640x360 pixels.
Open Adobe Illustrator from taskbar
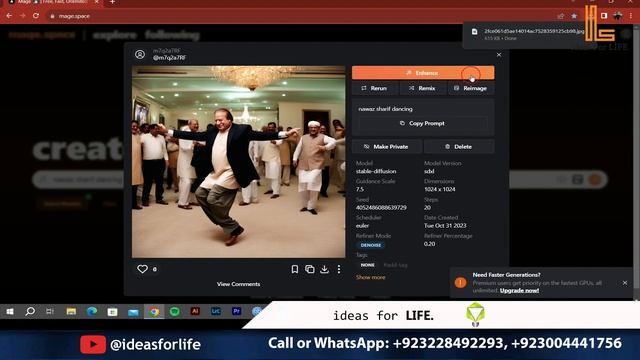tap(195, 311)
